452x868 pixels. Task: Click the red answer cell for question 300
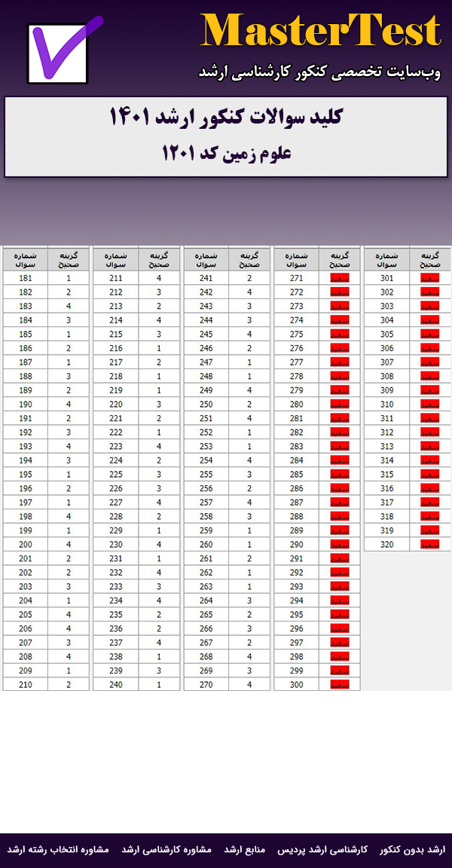[x=340, y=684]
